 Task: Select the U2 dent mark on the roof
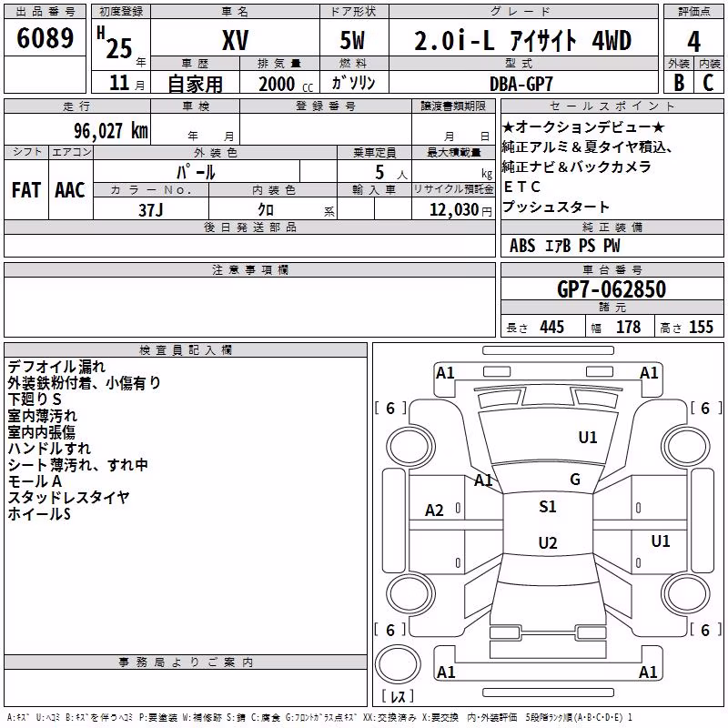(x=548, y=542)
